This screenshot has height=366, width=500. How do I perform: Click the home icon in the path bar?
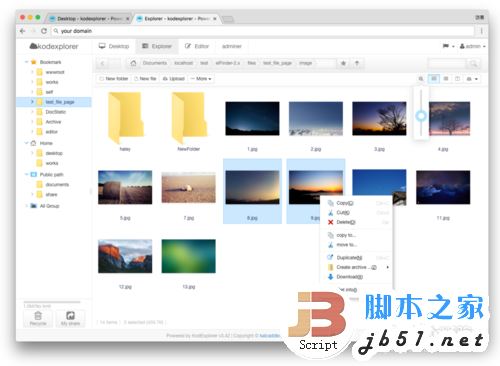pos(133,63)
